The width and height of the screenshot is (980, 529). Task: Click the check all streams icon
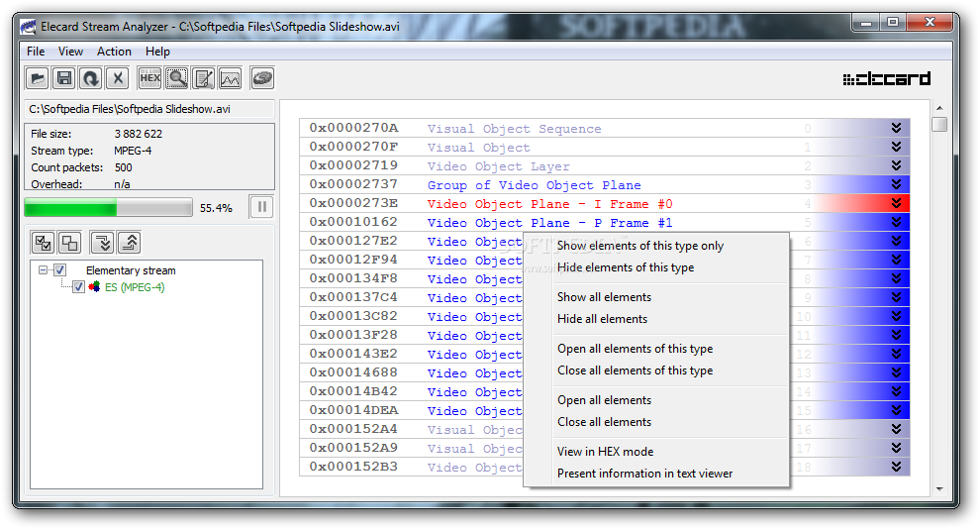44,243
